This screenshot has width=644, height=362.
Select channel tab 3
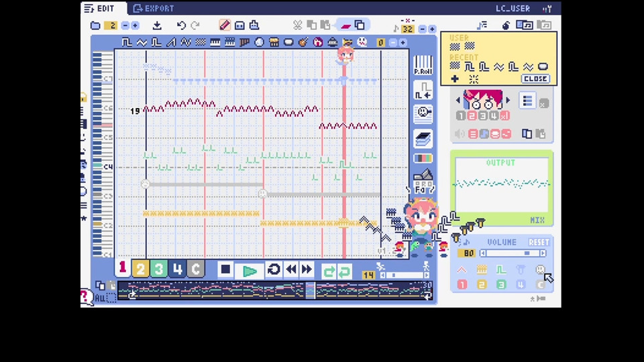(x=158, y=269)
